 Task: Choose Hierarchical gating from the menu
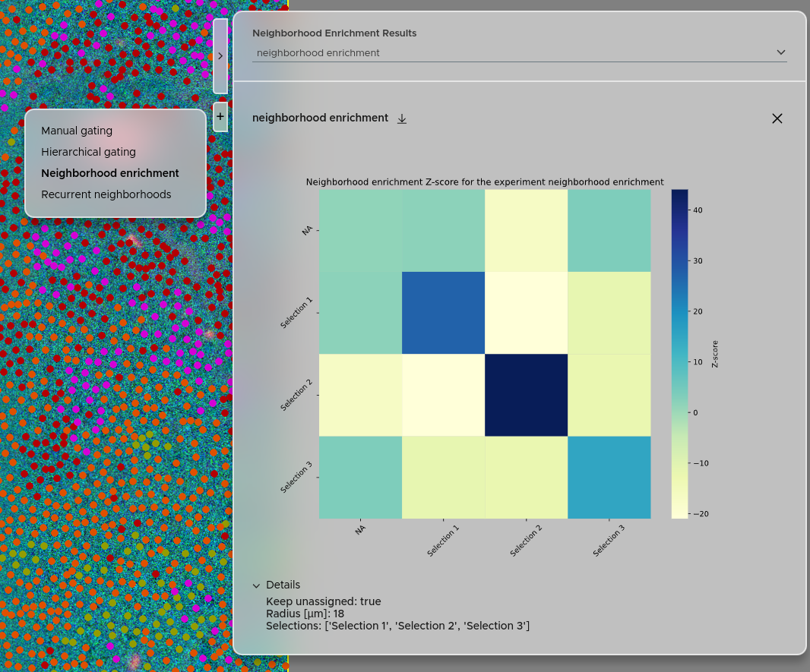pos(88,152)
